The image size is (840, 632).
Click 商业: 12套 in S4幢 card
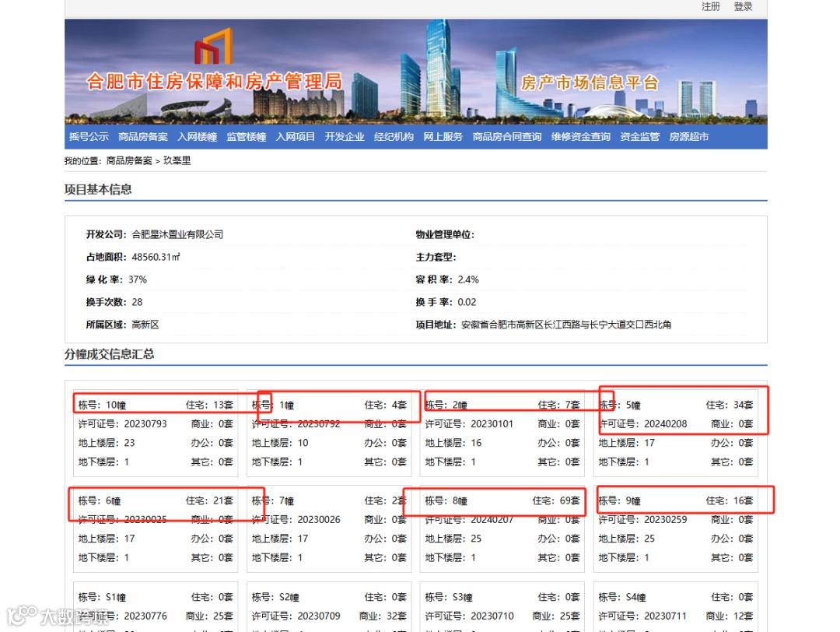click(729, 616)
